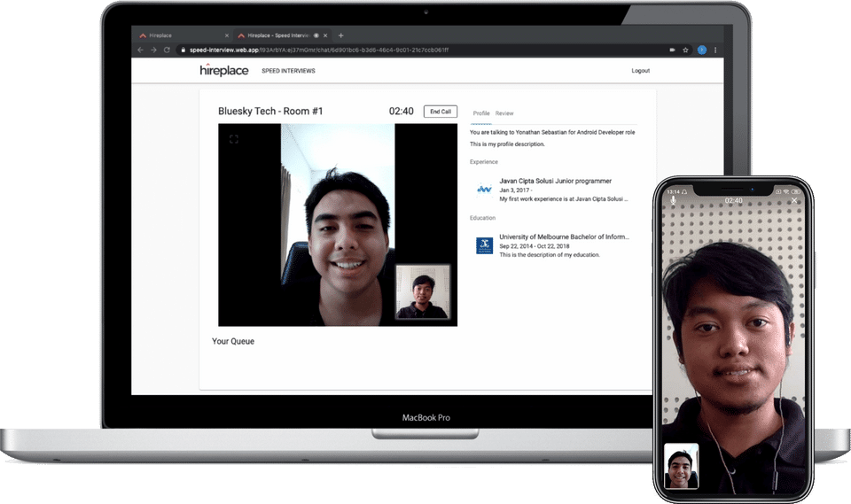Screen dimensions: 851x504
Task: Click the address bar URL
Action: (x=319, y=50)
